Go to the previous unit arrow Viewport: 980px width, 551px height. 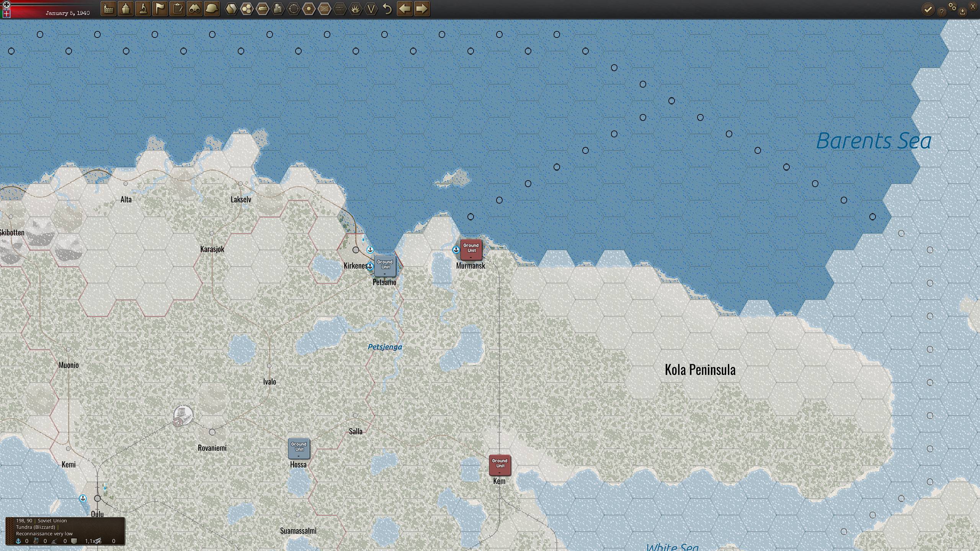pyautogui.click(x=405, y=9)
